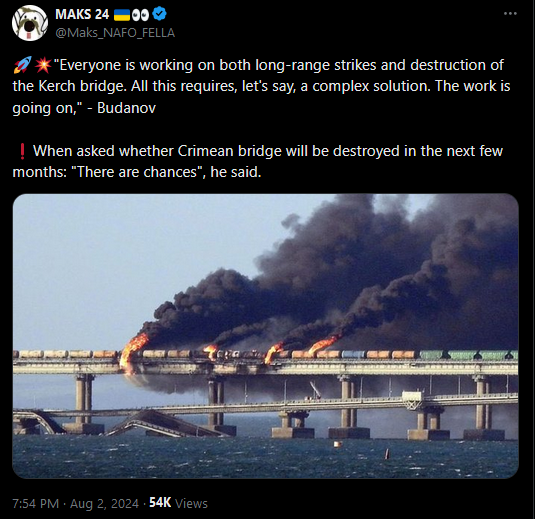
Task: Open the three-dot more options menu
Action: point(510,13)
